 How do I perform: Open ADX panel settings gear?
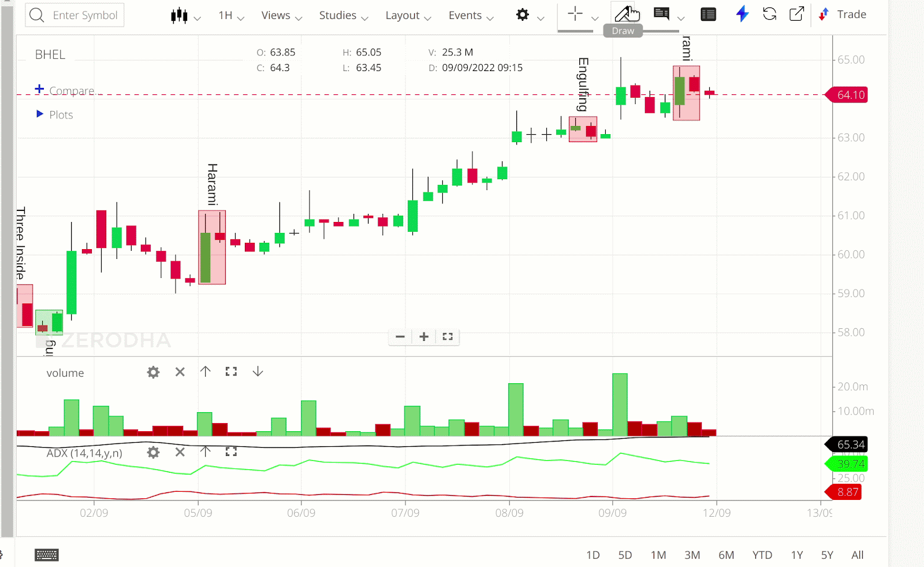153,452
